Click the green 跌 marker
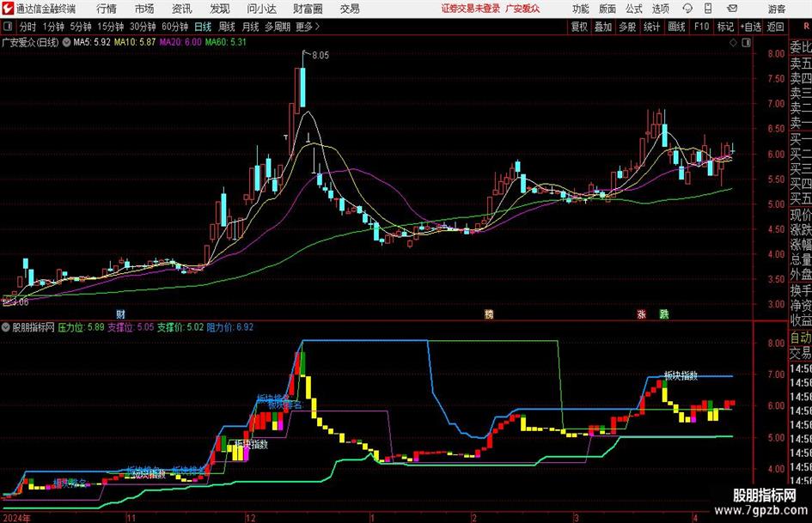This screenshot has height=523, width=812. coord(664,313)
